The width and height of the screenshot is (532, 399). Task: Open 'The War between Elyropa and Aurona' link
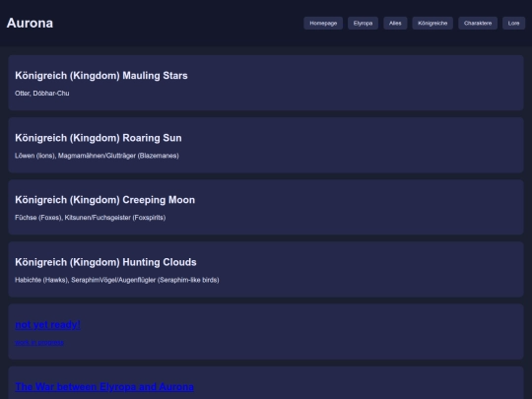[x=104, y=387]
